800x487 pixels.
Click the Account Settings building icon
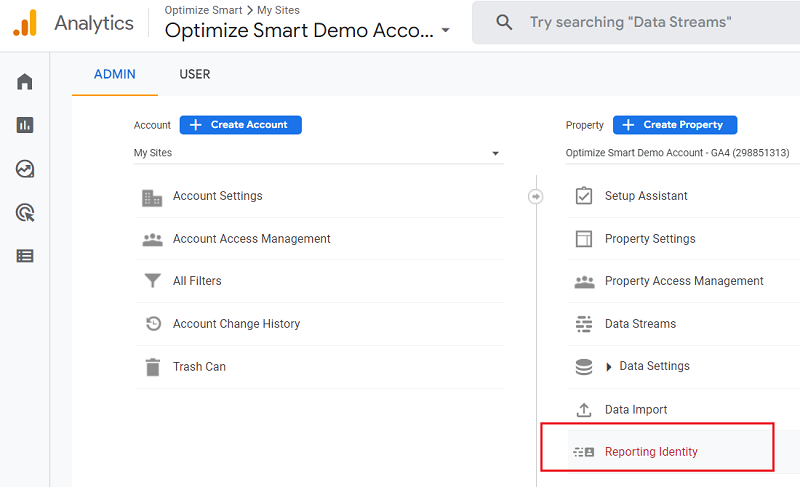pos(152,197)
